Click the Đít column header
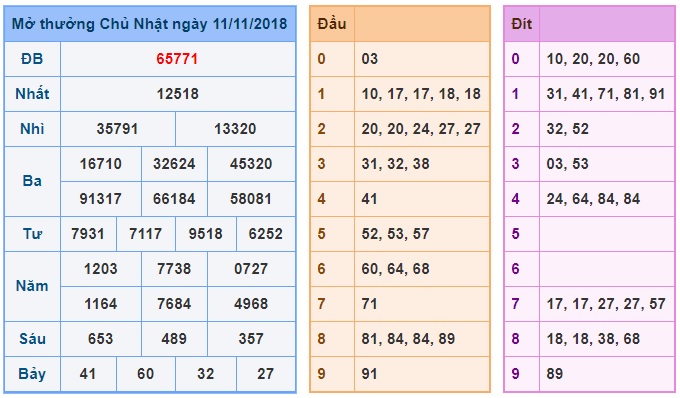 [x=522, y=24]
